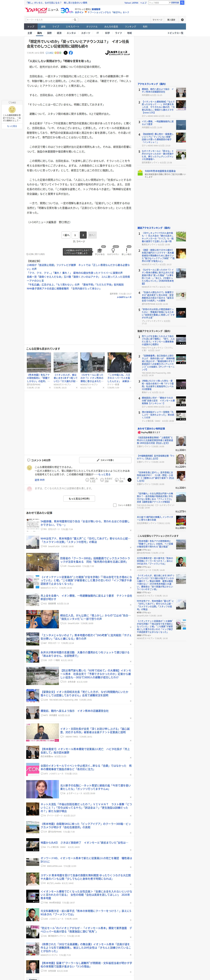Share the article on Facebook
210x980 pixels.
tap(71, 53)
